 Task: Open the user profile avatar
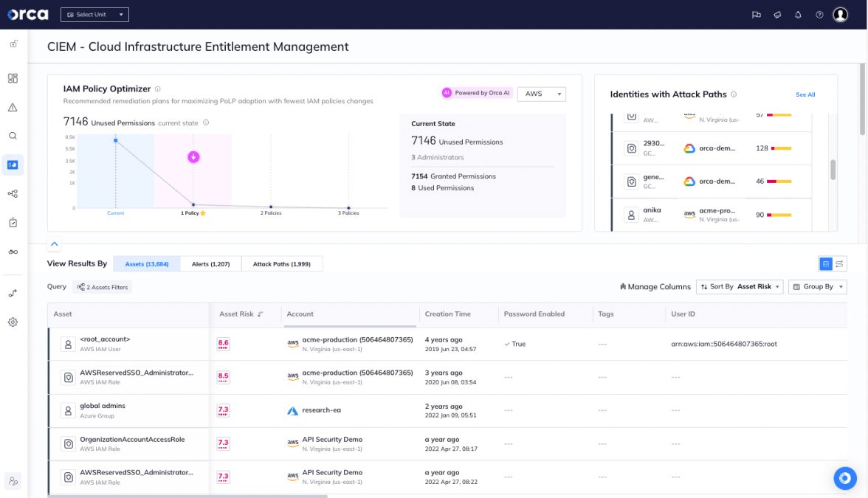click(x=840, y=15)
